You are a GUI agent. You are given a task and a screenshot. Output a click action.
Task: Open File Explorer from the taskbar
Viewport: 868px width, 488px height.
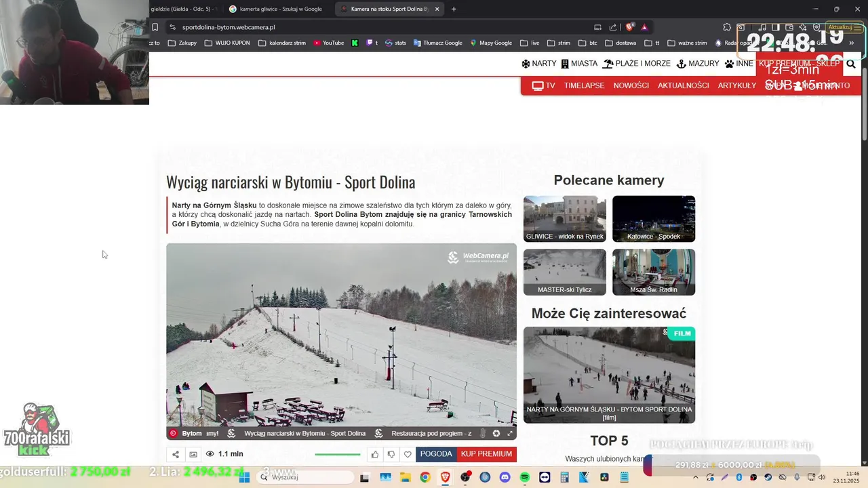405,477
